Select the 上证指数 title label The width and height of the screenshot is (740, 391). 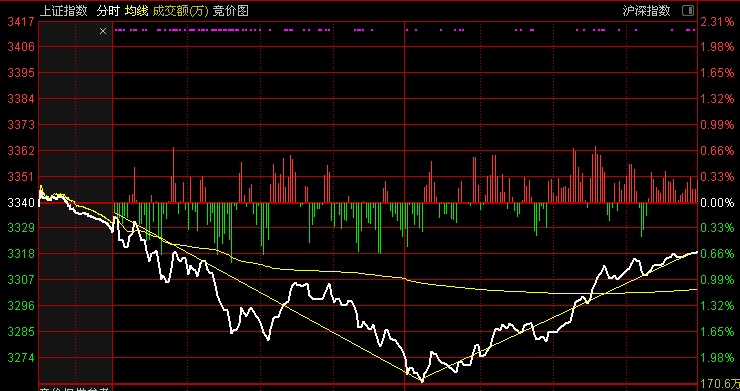pyautogui.click(x=64, y=11)
